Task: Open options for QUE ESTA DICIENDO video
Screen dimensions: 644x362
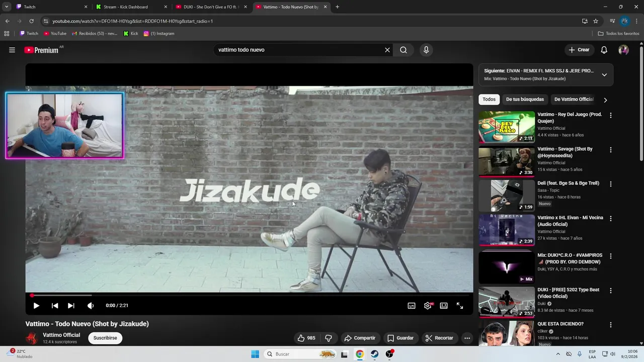Action: point(611,325)
